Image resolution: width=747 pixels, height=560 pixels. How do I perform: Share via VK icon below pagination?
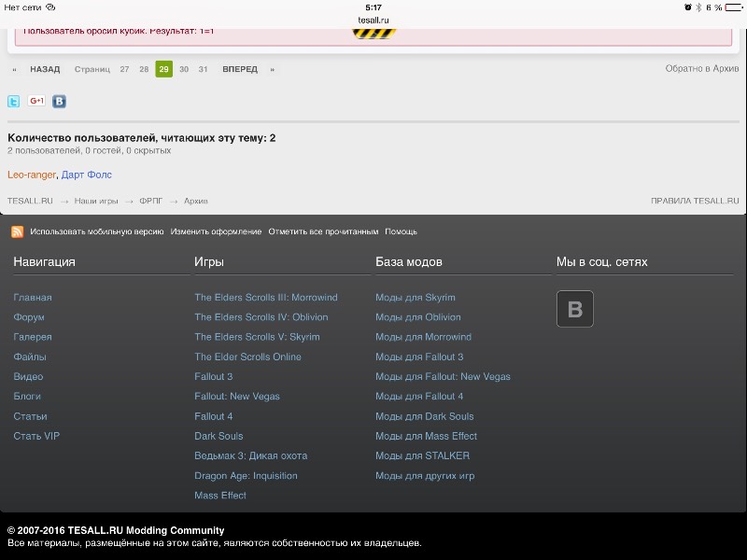click(59, 101)
